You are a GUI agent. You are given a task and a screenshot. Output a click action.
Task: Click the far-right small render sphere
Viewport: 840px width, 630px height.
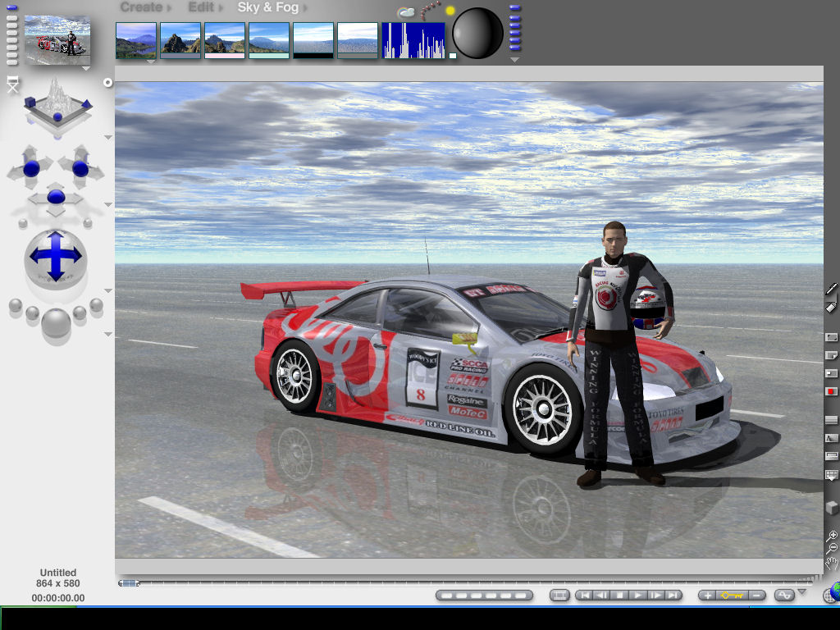[x=97, y=306]
